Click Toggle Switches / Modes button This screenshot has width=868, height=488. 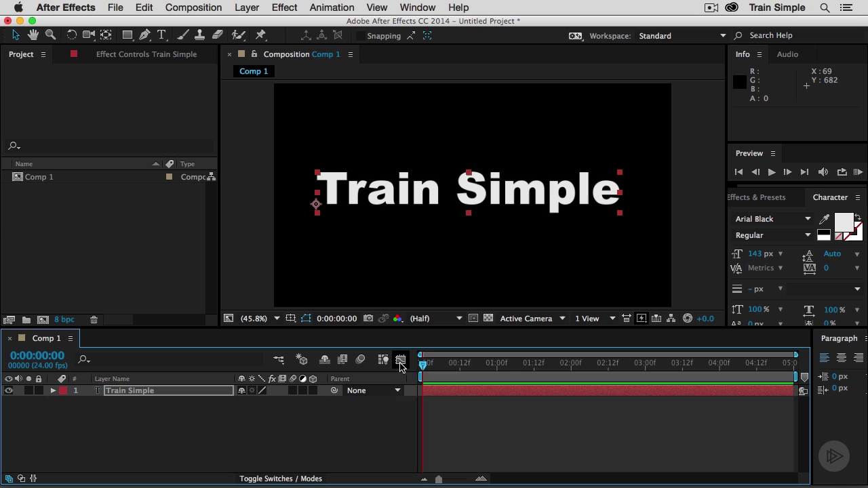click(281, 479)
